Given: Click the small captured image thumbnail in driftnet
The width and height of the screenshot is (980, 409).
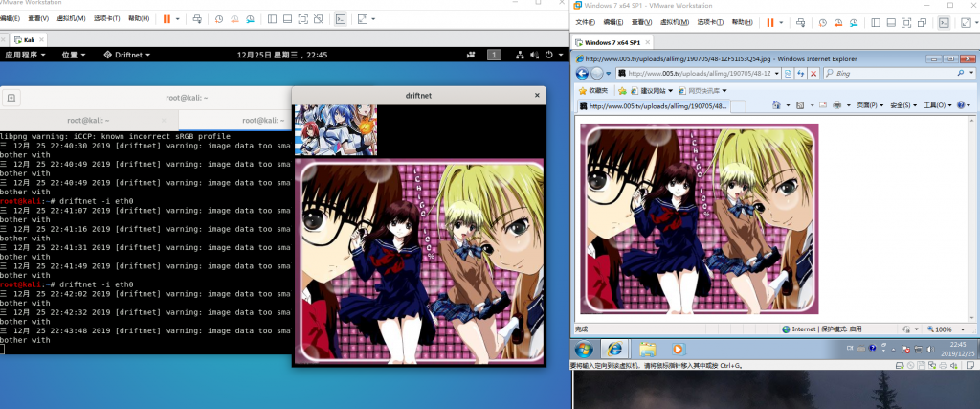Looking at the screenshot, I should (x=336, y=130).
